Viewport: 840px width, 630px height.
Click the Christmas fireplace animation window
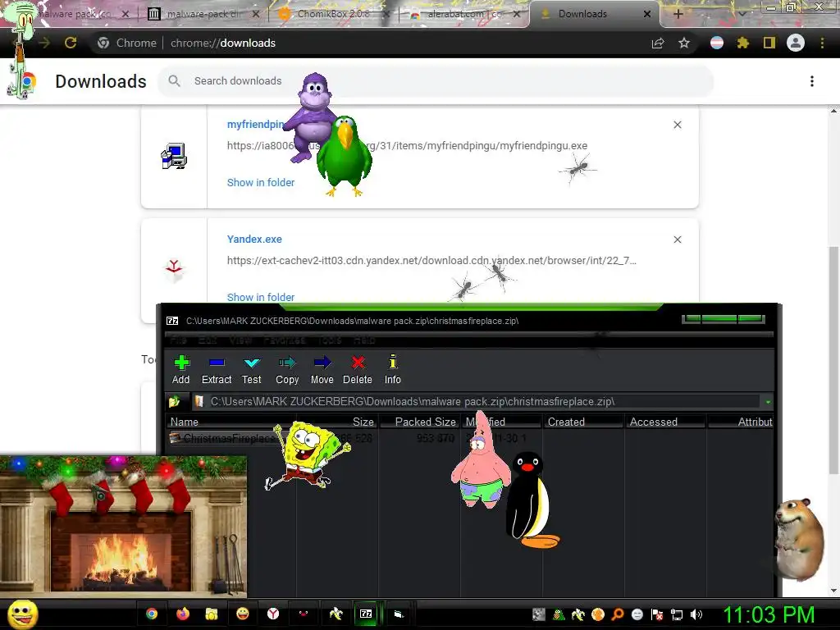(x=123, y=526)
